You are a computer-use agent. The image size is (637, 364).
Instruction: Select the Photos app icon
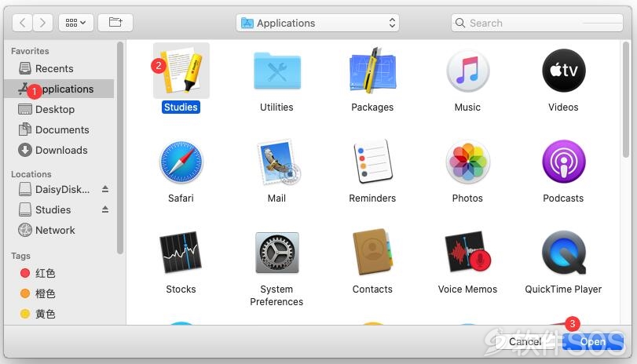[467, 162]
